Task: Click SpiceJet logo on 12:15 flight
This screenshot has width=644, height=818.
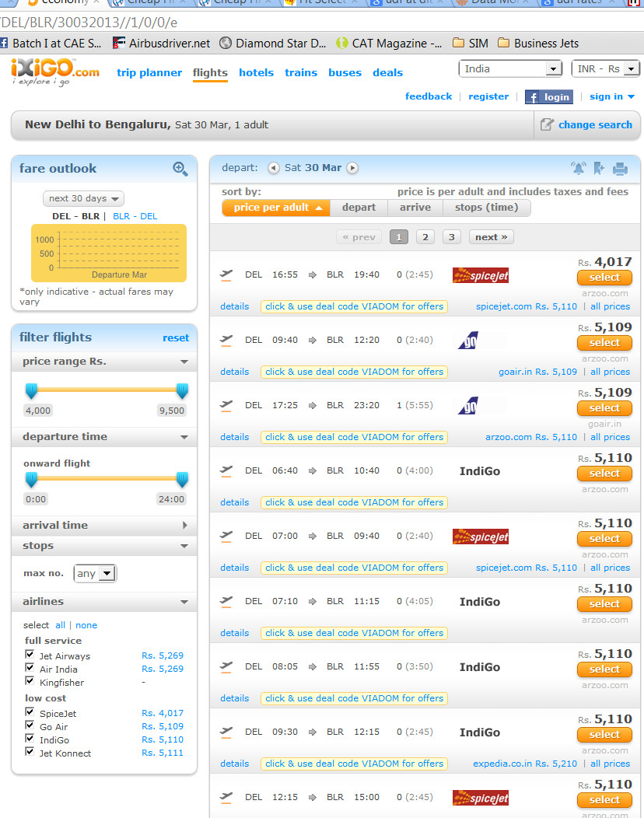Action: tap(480, 799)
